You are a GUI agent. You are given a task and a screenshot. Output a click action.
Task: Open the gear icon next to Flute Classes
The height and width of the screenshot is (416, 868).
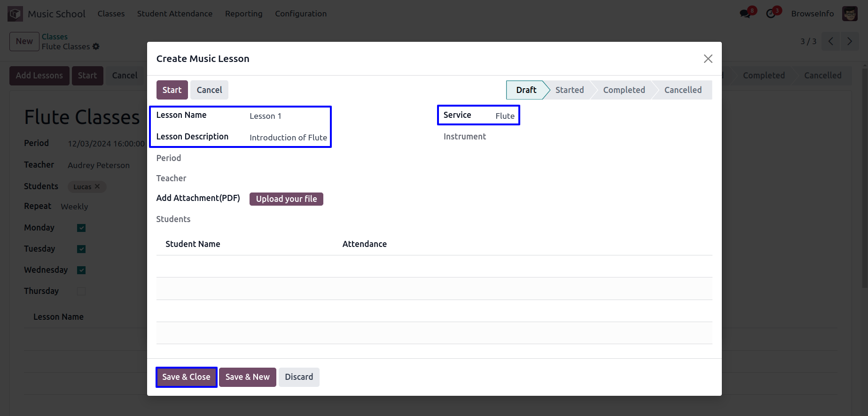(96, 46)
